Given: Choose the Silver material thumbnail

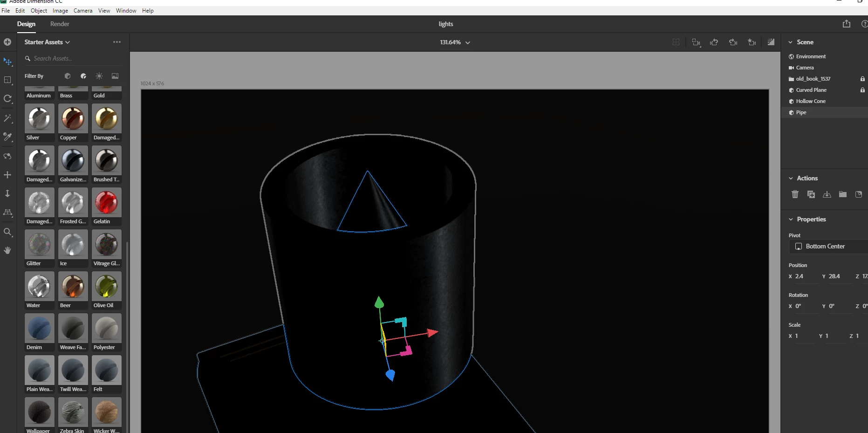Looking at the screenshot, I should 40,118.
